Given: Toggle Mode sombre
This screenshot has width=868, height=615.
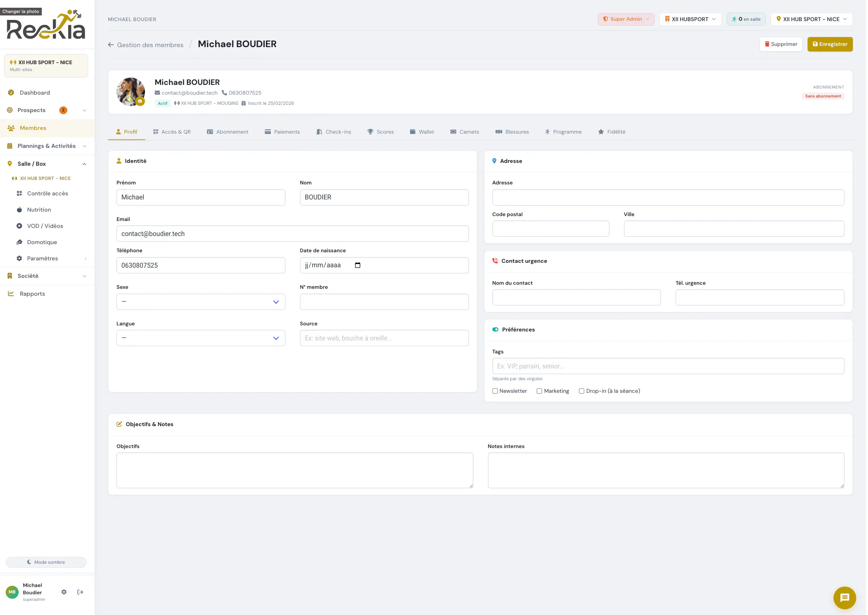Looking at the screenshot, I should [46, 562].
